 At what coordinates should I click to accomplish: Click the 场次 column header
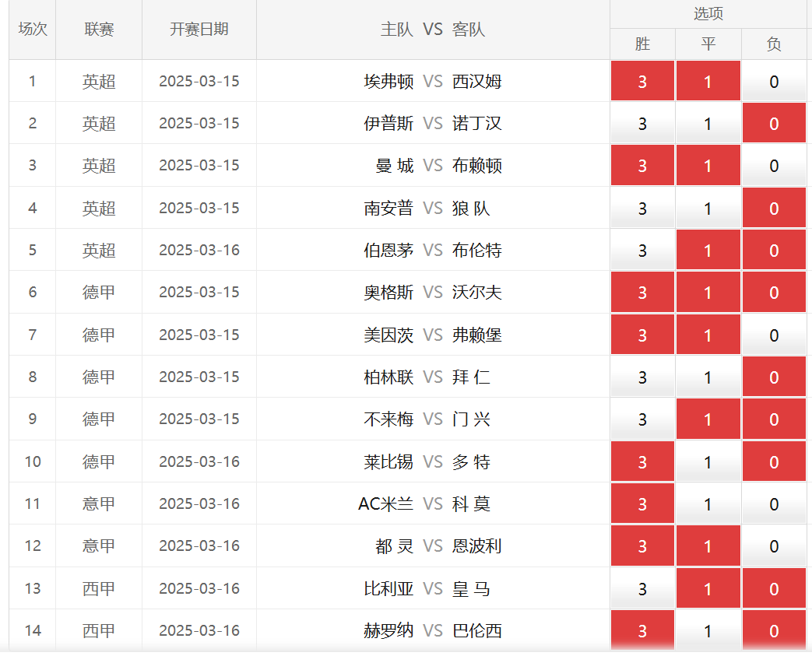click(x=33, y=29)
